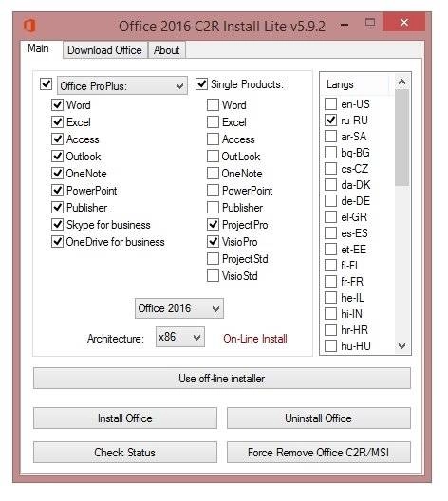Check the da-DK language
Screen dimensions: 448x501
330,185
